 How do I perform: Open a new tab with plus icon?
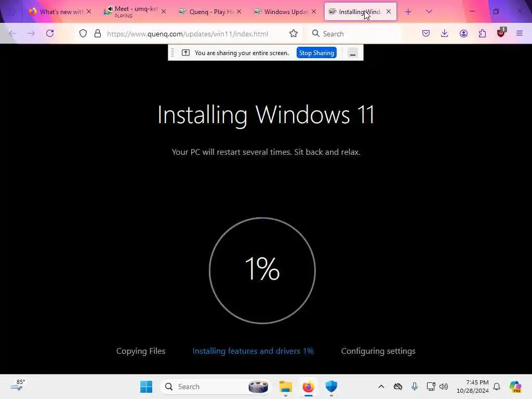pyautogui.click(x=408, y=11)
